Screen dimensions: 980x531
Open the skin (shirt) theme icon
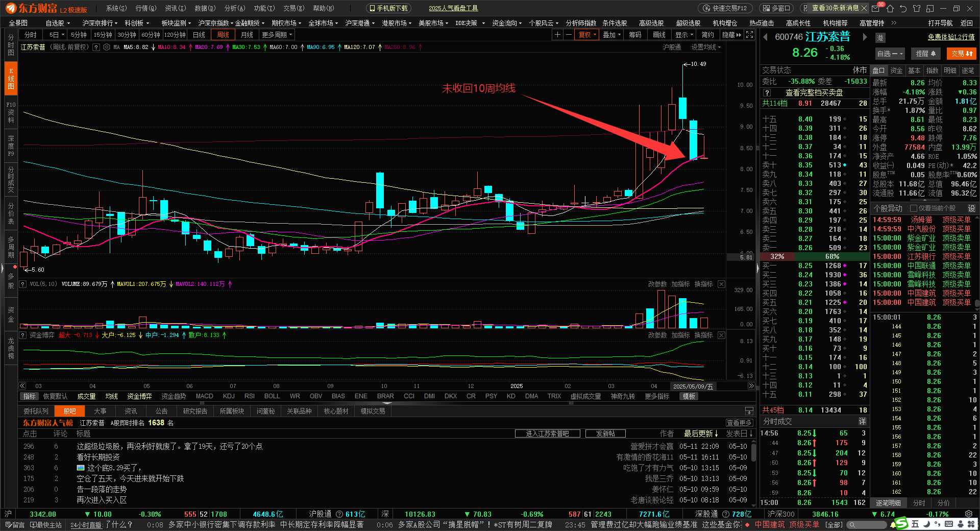point(917,8)
